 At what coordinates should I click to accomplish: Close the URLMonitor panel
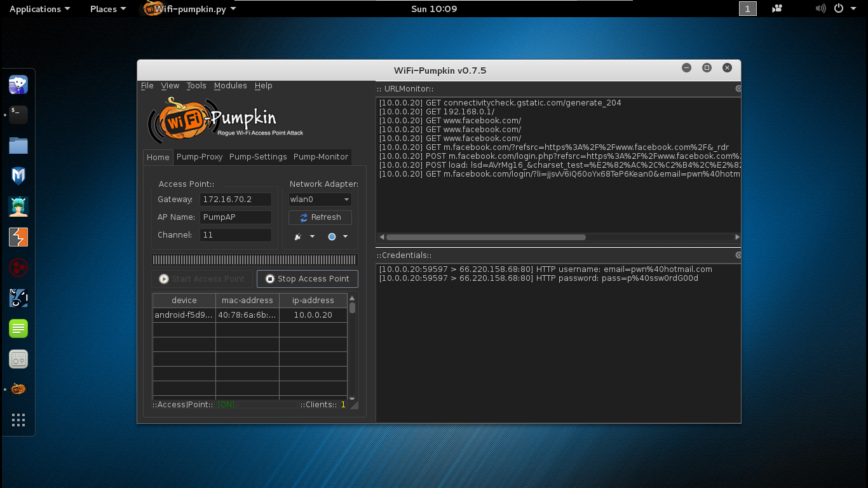pos(738,89)
